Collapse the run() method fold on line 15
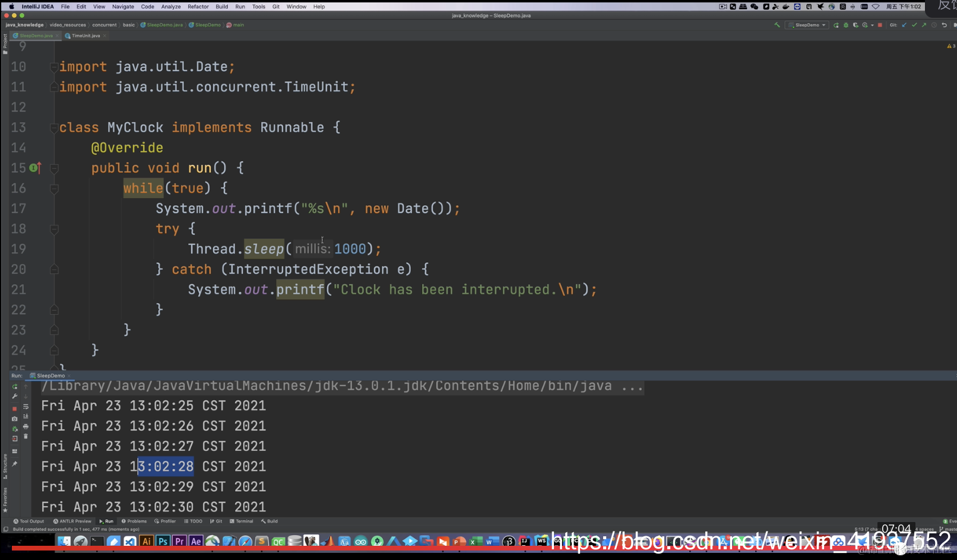 click(54, 168)
